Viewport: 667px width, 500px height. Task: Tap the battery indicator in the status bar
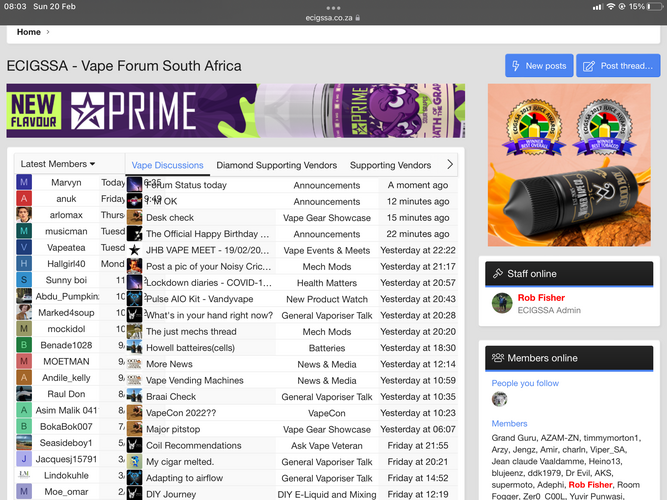pos(654,6)
